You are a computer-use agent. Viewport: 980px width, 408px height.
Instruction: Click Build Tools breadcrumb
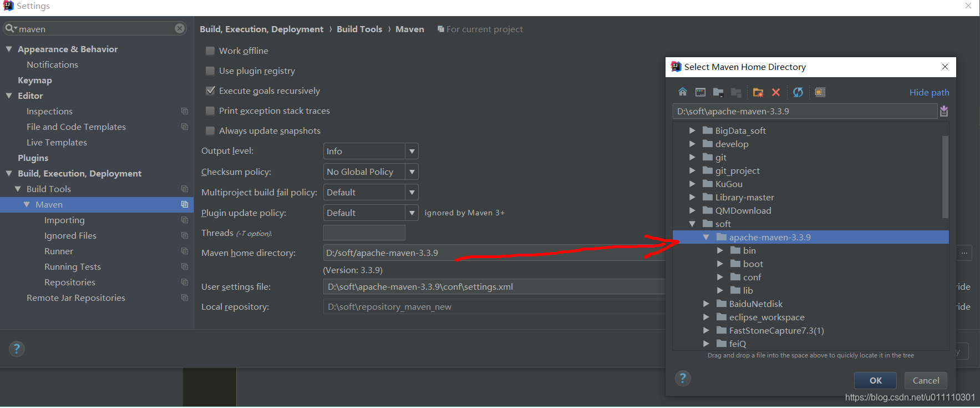359,29
